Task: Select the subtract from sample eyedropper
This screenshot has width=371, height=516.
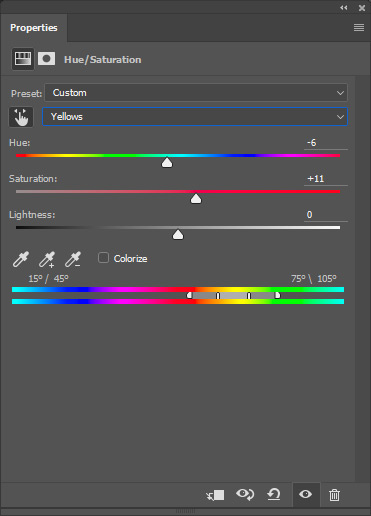Action: (x=73, y=259)
